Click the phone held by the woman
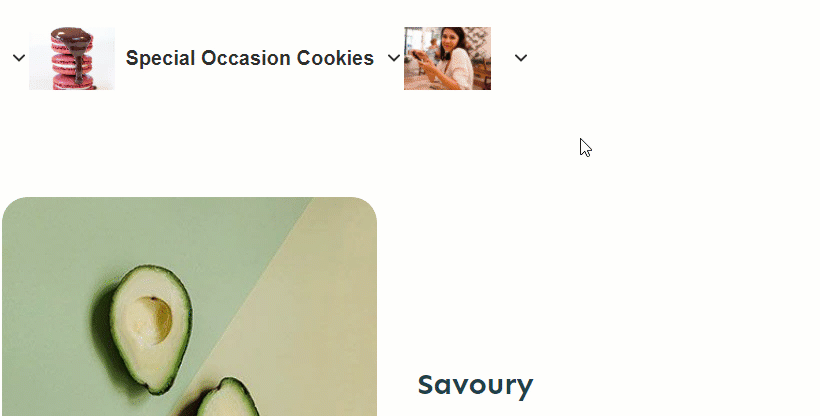 pos(419,55)
